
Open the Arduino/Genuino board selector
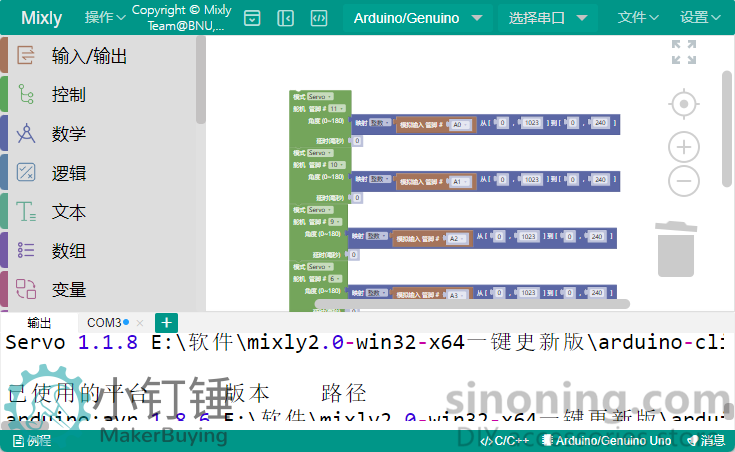[x=418, y=18]
